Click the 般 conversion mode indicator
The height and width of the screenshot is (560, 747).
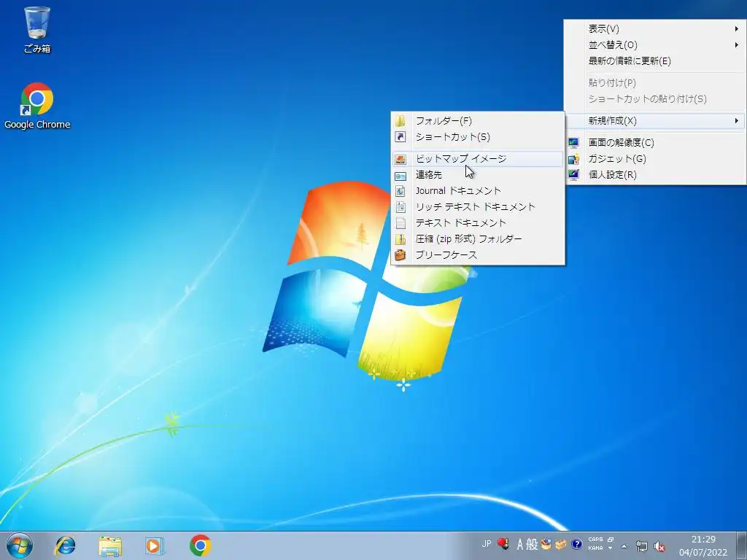click(x=532, y=544)
